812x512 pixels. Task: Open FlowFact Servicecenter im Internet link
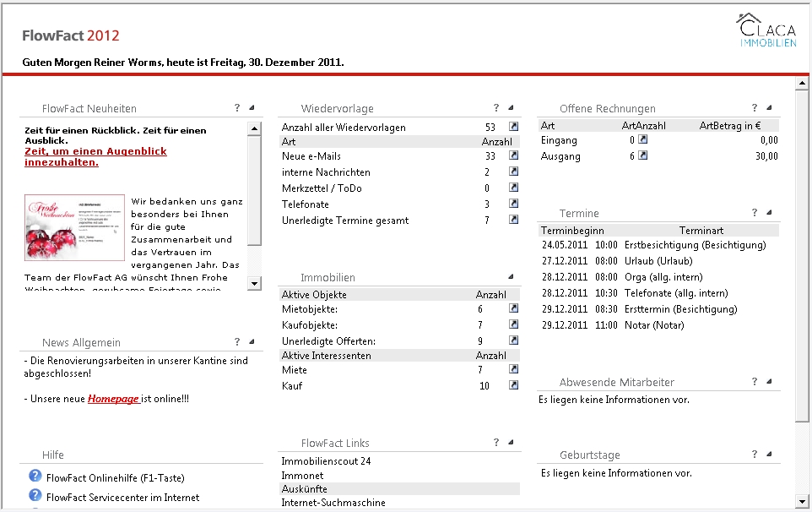[122, 498]
